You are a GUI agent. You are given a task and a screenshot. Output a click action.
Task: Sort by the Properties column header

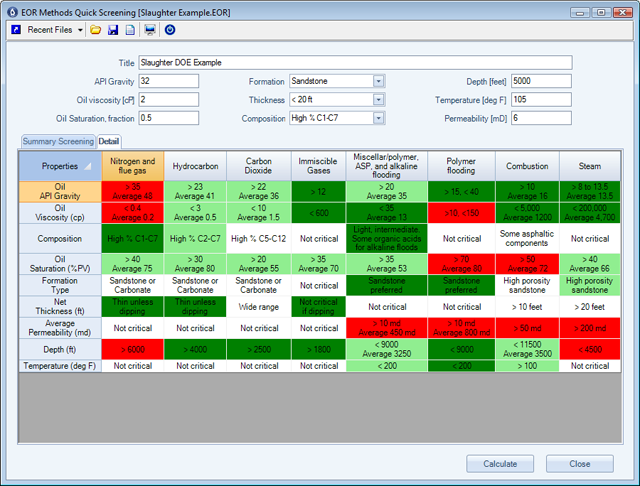(60, 166)
